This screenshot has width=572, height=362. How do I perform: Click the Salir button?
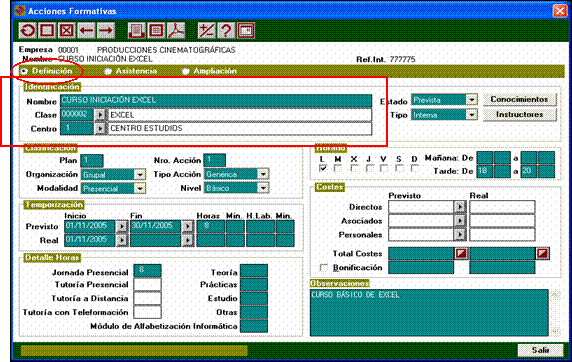tap(540, 350)
